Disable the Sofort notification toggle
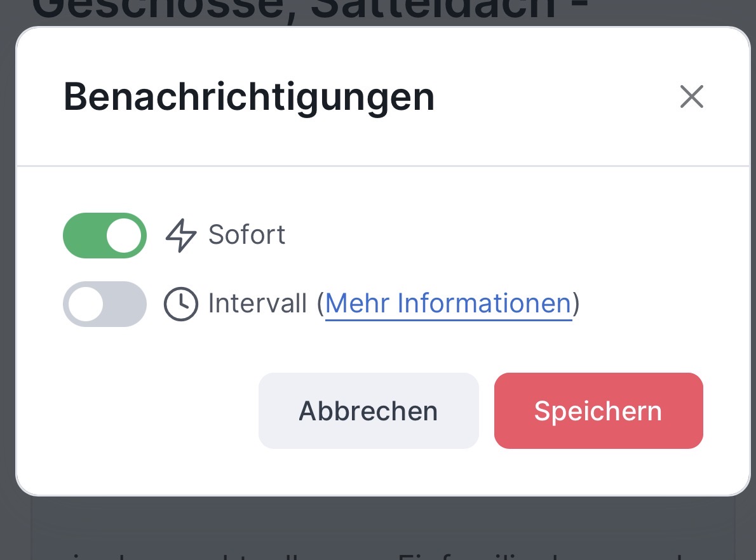 (x=105, y=236)
